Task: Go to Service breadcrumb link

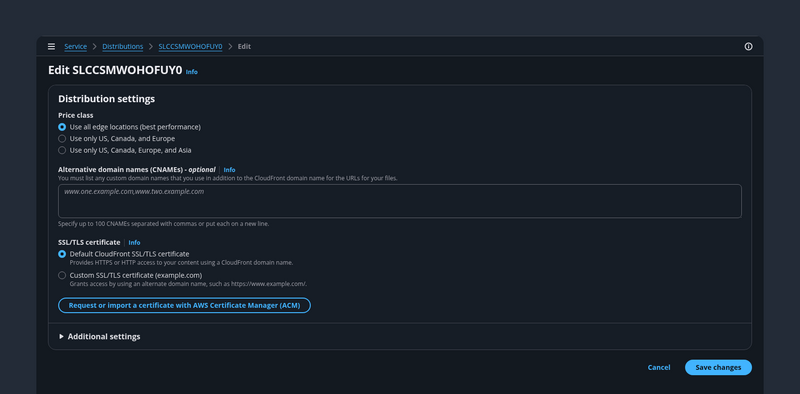Action: 76,46
